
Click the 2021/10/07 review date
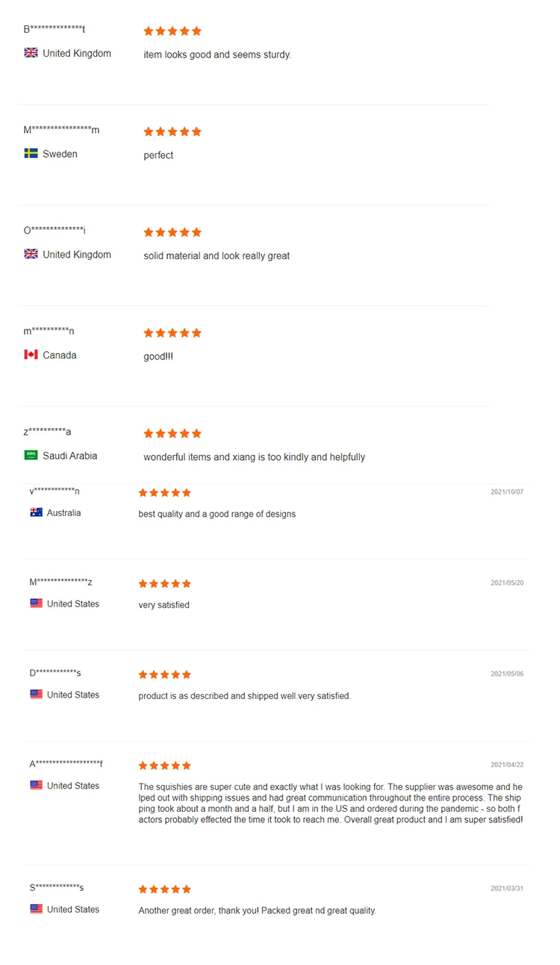[507, 492]
